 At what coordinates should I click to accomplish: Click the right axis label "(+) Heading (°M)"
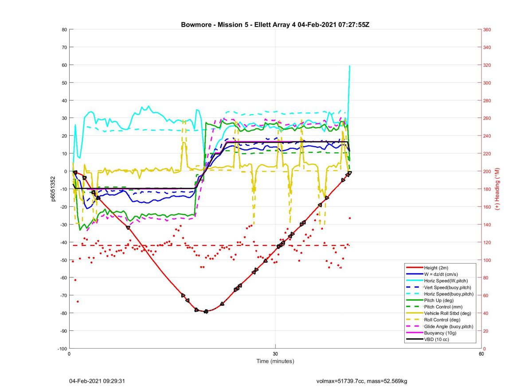[497, 189]
